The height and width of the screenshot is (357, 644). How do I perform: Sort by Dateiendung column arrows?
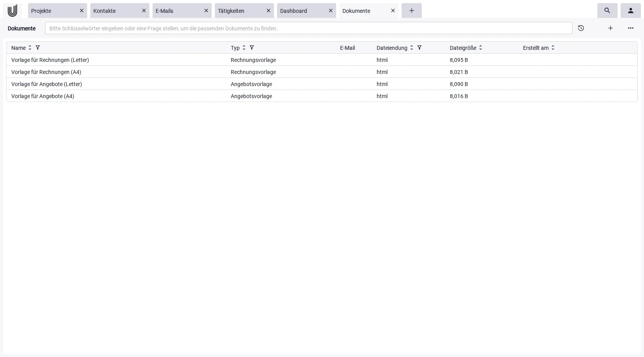[412, 47]
